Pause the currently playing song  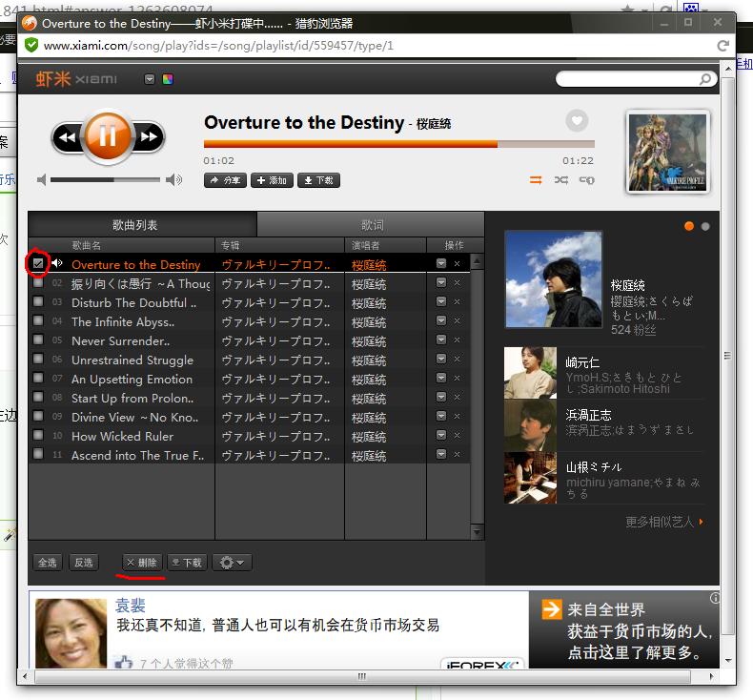point(108,136)
